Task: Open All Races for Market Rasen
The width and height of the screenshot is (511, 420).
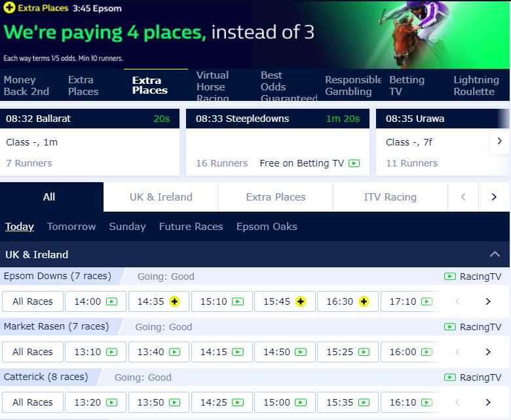Action: [33, 352]
